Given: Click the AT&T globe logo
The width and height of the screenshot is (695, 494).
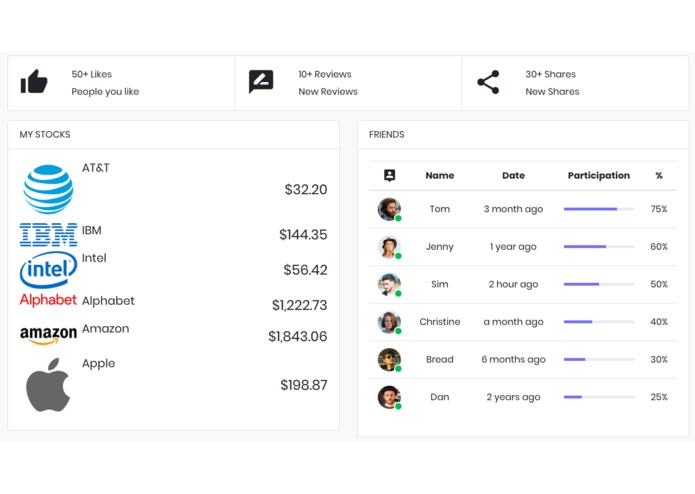Looking at the screenshot, I should tap(48, 189).
